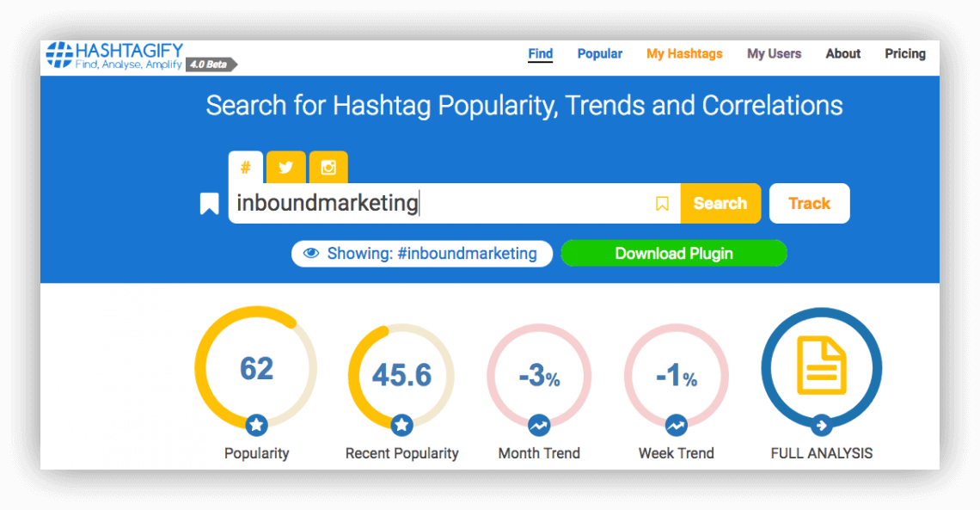
Task: Click the blue bookmark icon beside the search box
Action: [x=209, y=203]
